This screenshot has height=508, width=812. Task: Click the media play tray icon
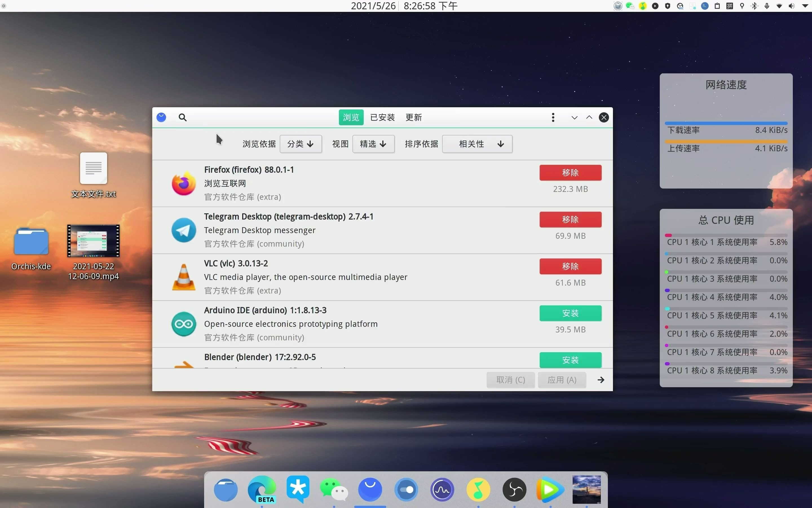click(x=655, y=6)
